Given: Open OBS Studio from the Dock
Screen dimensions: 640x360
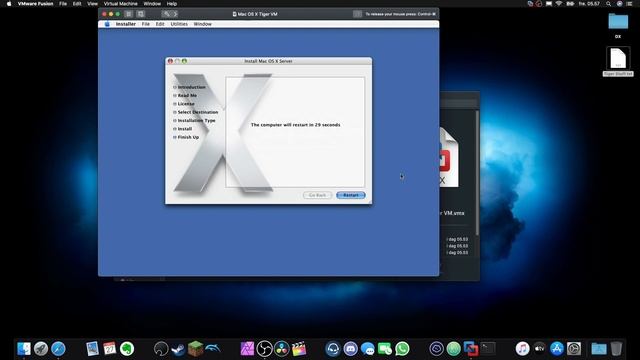Looking at the screenshot, I should pyautogui.click(x=264, y=349).
